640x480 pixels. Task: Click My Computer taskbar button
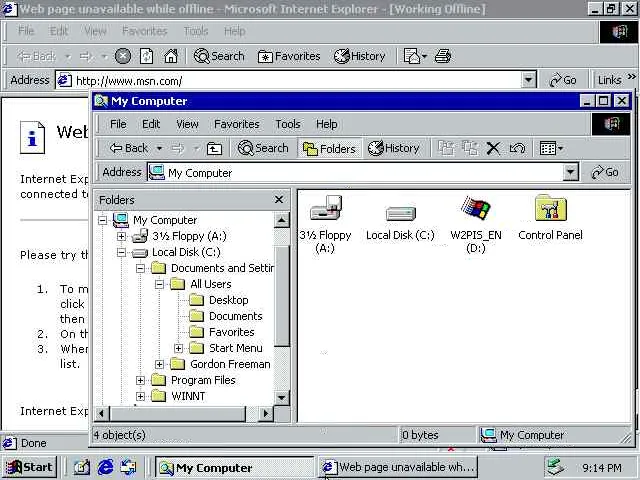coord(234,467)
